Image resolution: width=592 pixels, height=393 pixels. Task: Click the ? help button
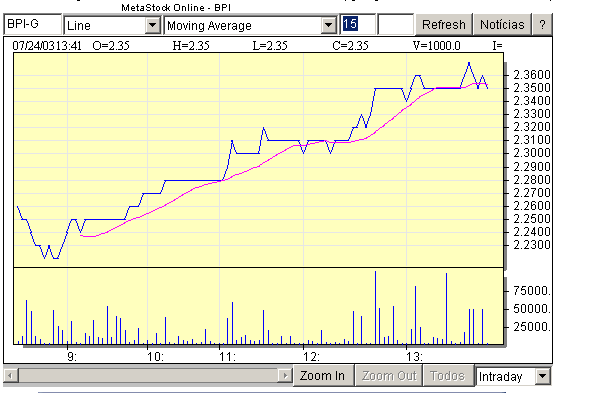(542, 25)
